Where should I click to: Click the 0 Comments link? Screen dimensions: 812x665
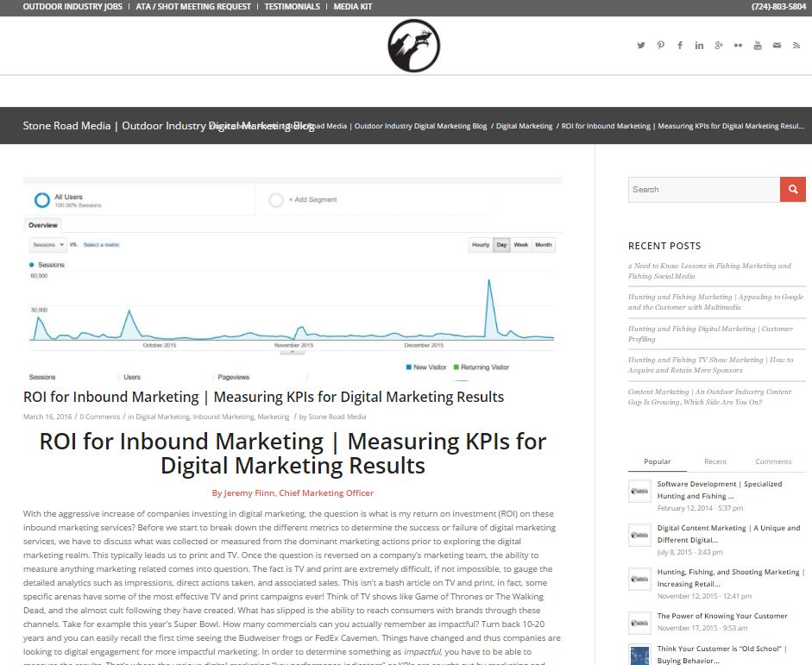point(100,417)
